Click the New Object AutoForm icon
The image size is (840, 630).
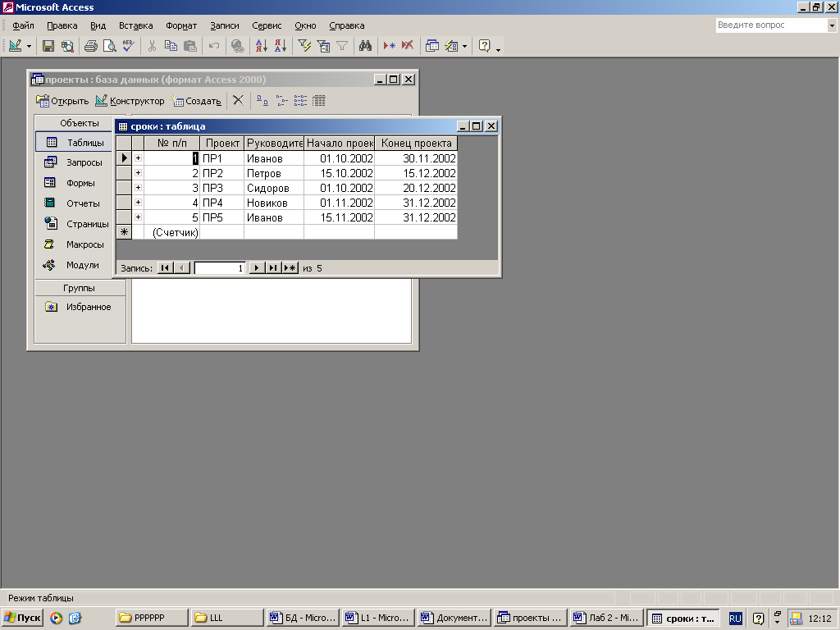coord(451,46)
